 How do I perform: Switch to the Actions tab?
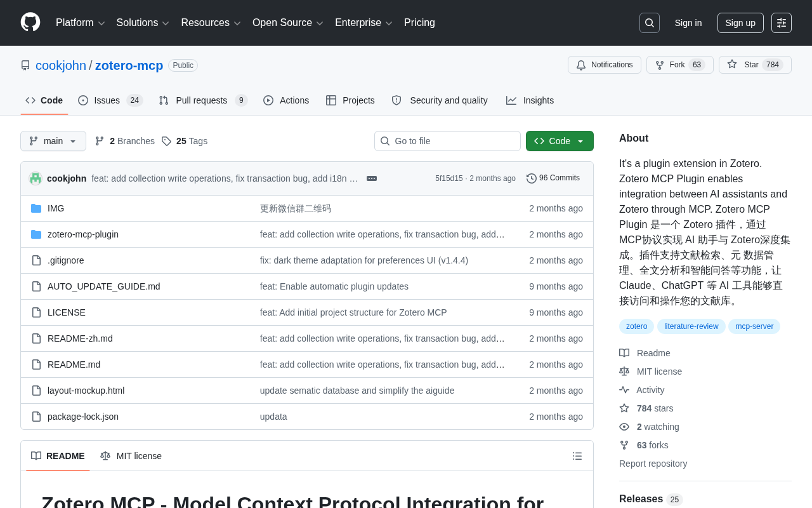[x=286, y=100]
